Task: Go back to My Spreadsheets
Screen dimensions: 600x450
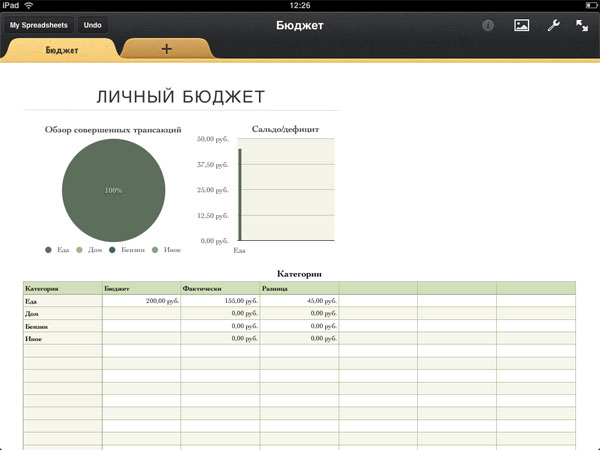Action: (39, 25)
